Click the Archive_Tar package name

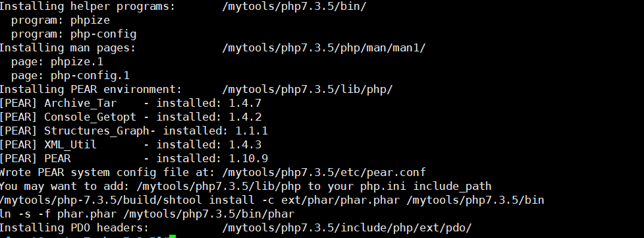[80, 103]
